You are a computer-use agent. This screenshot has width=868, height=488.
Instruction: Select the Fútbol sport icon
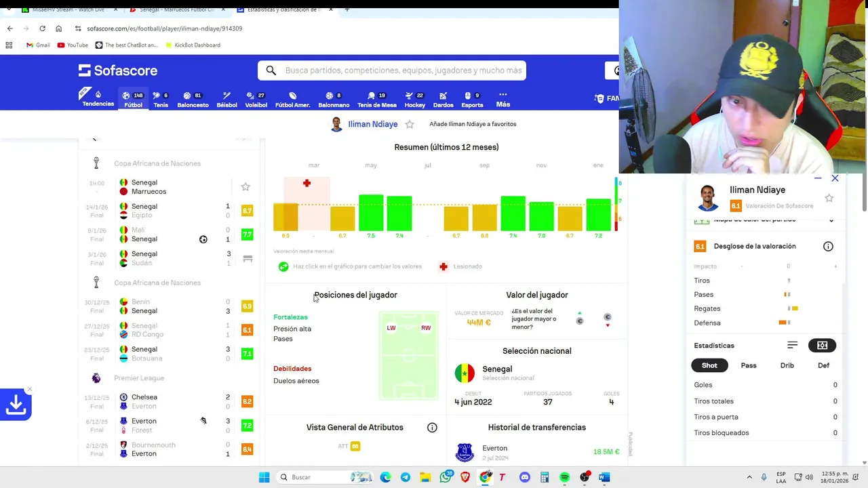click(133, 99)
